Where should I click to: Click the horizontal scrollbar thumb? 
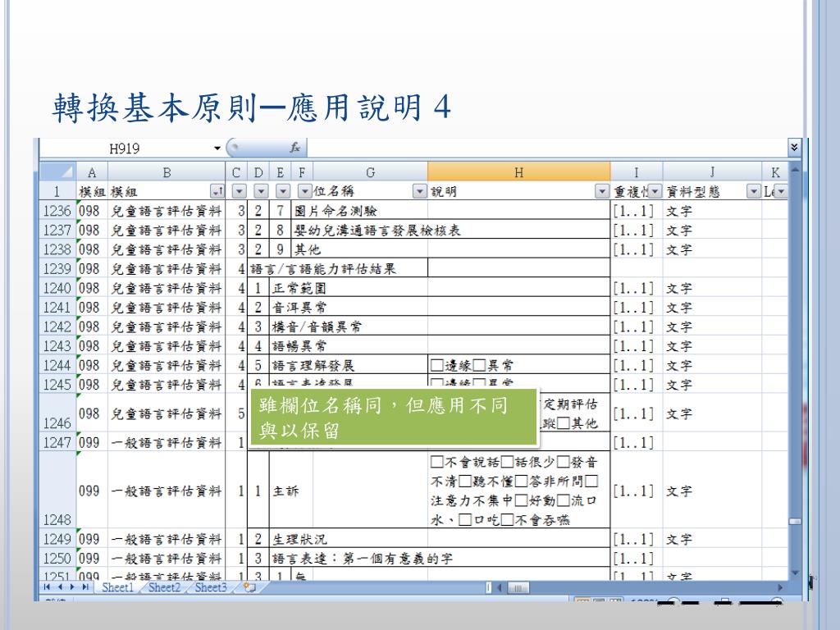(518, 587)
